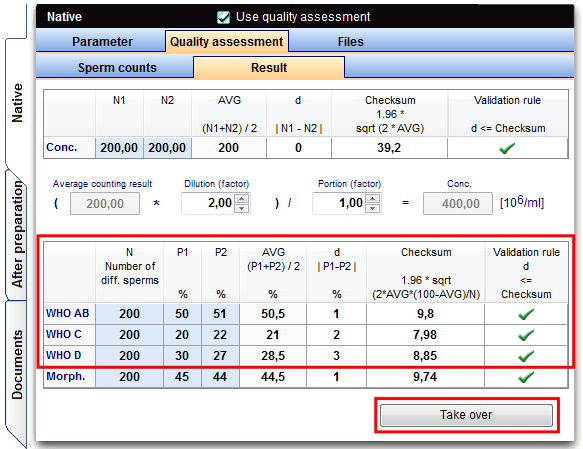Switch to the Parameter tab
This screenshot has height=449, width=583.
tap(102, 41)
